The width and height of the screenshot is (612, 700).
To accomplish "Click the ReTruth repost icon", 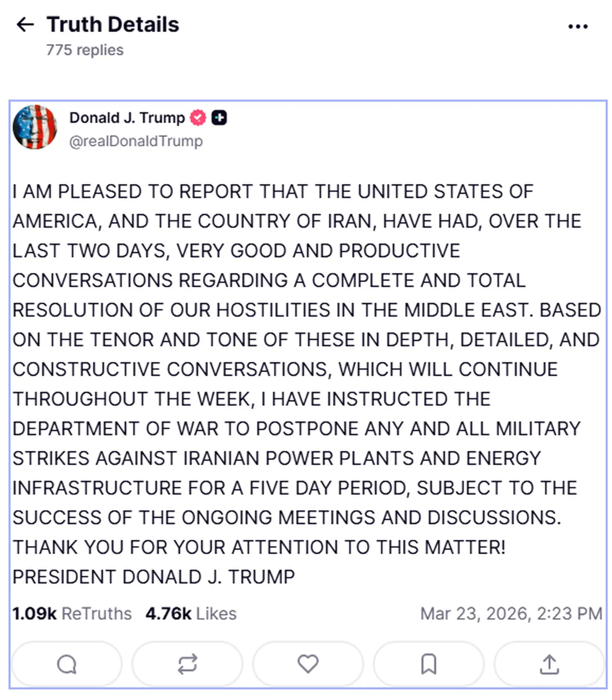I will pyautogui.click(x=187, y=664).
